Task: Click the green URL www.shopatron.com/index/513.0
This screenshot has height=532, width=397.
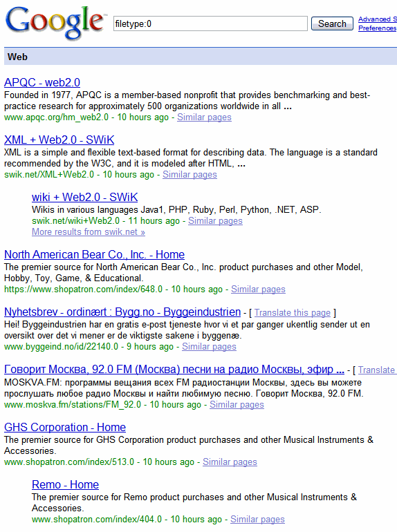Action: [69, 462]
